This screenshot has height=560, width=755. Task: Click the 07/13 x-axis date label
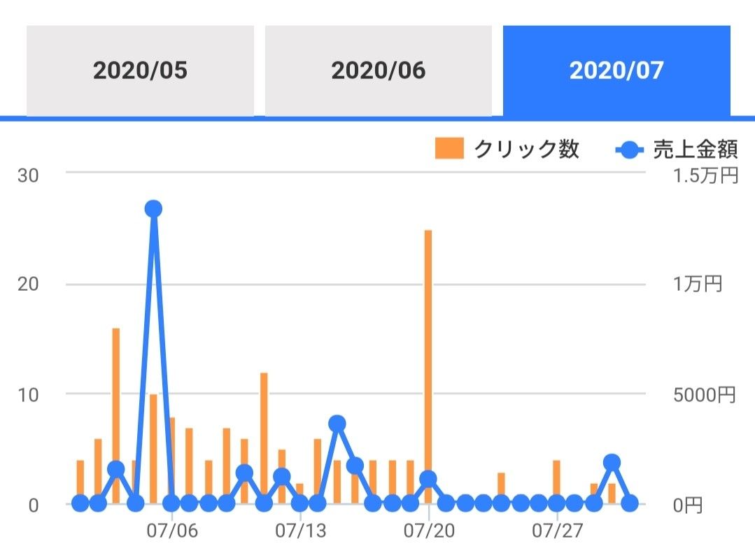(300, 531)
